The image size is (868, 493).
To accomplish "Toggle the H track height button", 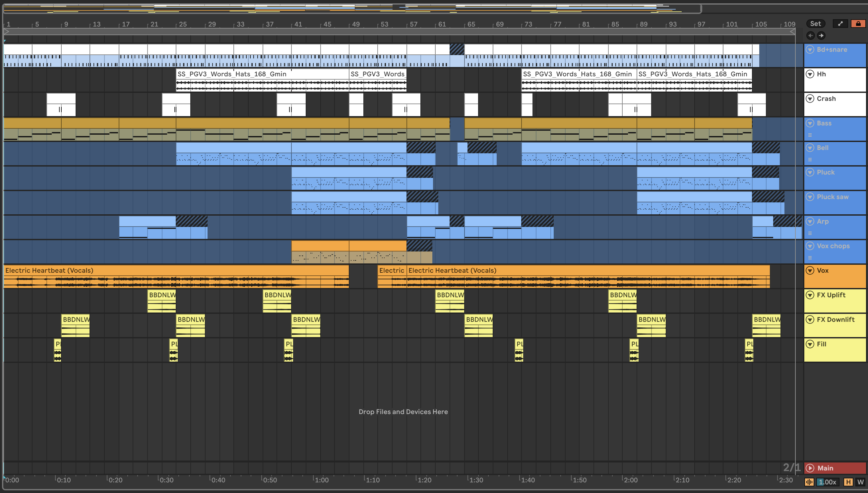I will 848,482.
